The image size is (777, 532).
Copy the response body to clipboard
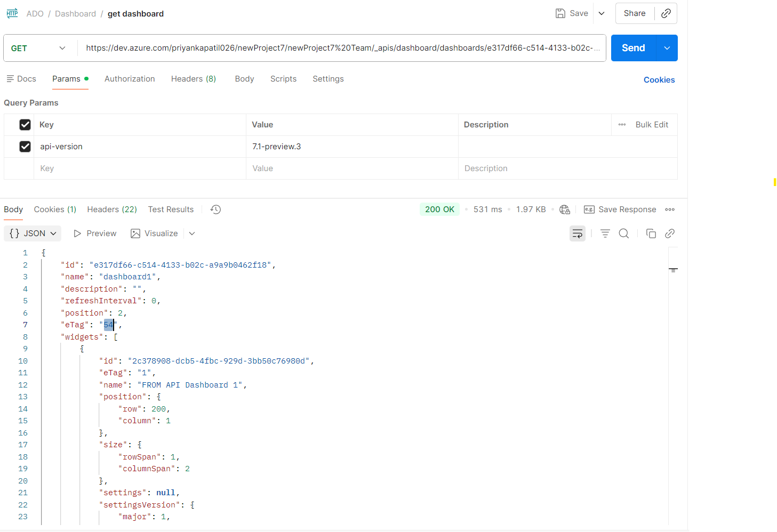(651, 233)
